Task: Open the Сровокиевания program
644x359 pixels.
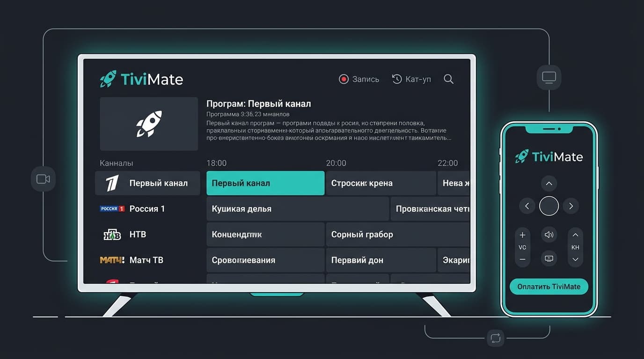Action: (x=265, y=260)
